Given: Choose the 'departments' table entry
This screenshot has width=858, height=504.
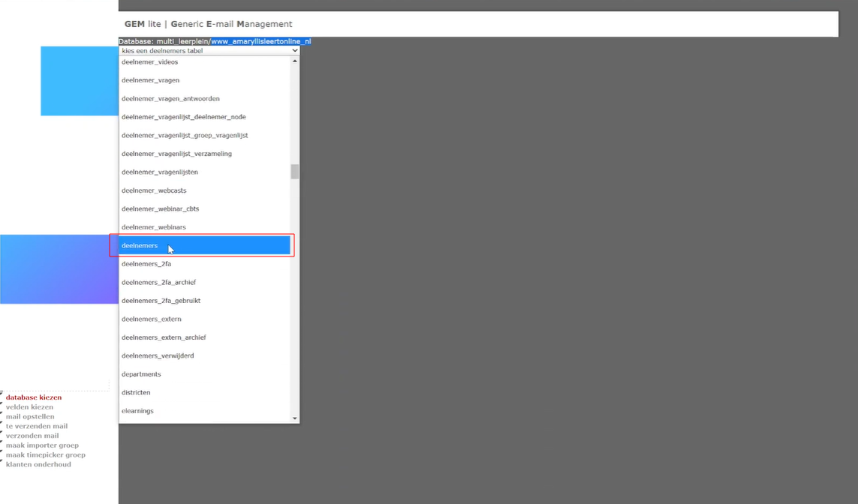Looking at the screenshot, I should pos(141,374).
